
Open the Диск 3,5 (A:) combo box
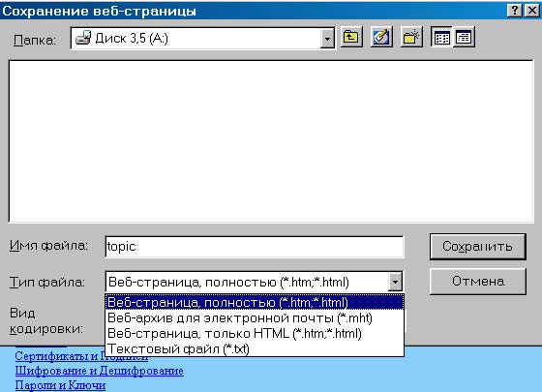[x=202, y=39]
